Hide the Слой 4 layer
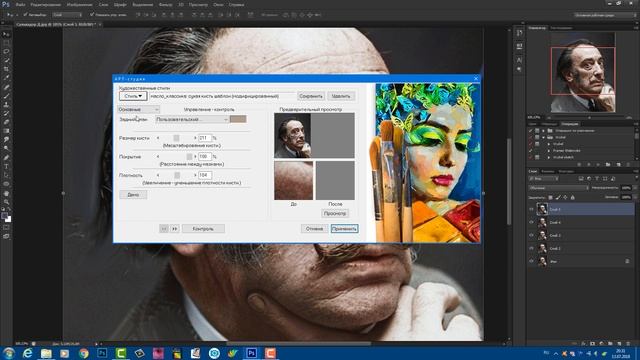The image size is (640, 360). click(x=531, y=222)
